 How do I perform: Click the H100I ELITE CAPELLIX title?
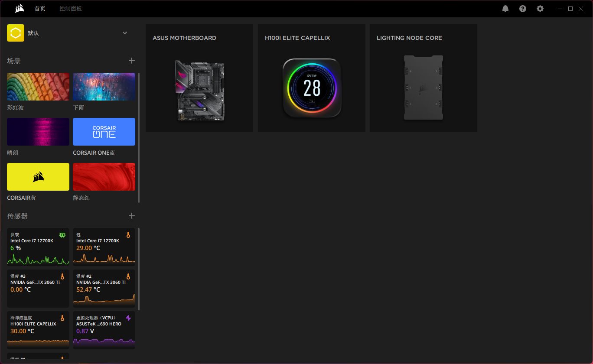point(297,38)
